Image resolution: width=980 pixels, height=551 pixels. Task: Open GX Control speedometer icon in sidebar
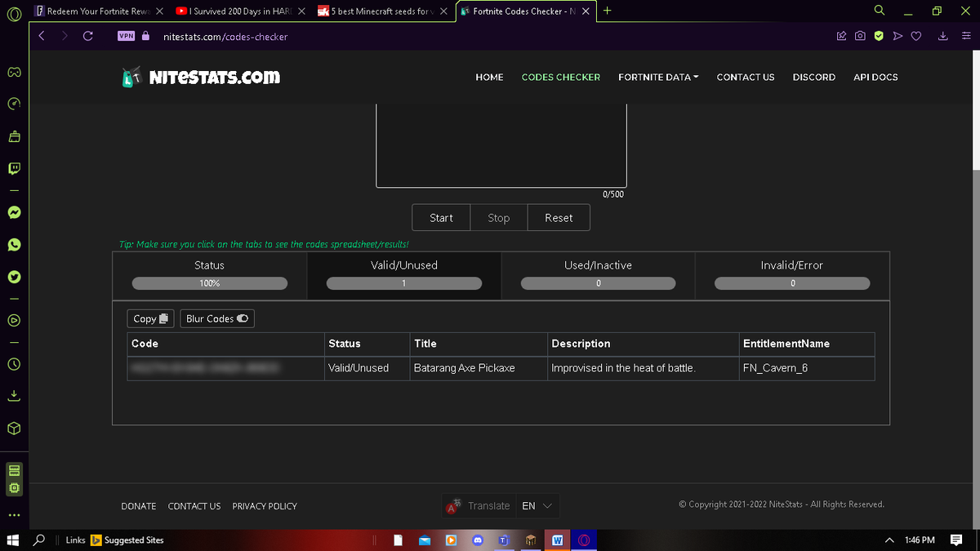pyautogui.click(x=14, y=104)
